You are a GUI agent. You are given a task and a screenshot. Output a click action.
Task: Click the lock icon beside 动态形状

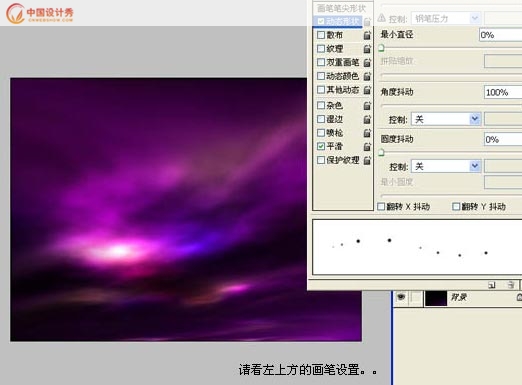pyautogui.click(x=367, y=22)
